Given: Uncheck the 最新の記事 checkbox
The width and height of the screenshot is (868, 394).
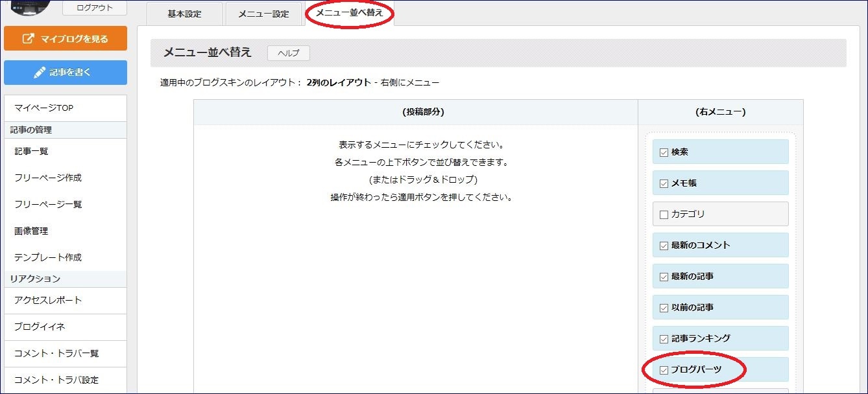Looking at the screenshot, I should 664,277.
